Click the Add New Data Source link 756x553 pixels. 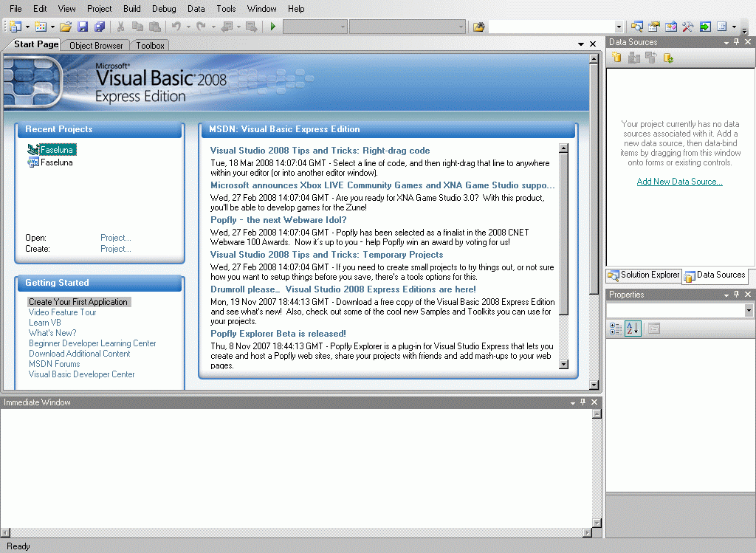(679, 182)
